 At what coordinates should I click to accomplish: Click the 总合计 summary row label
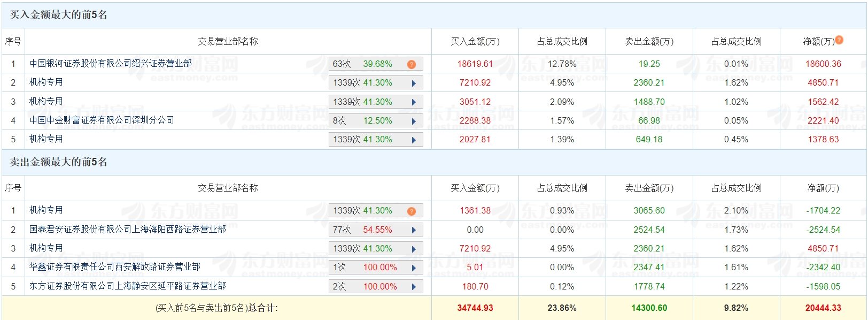click(x=216, y=308)
